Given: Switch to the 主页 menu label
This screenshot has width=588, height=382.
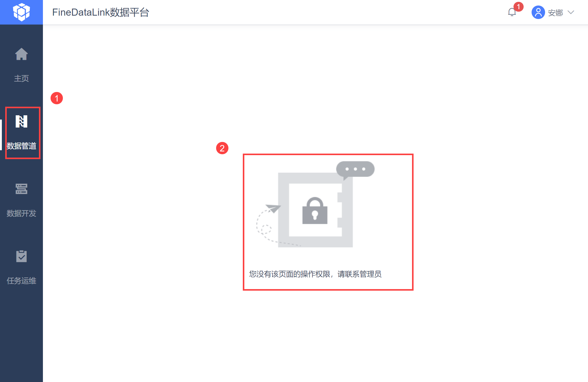Looking at the screenshot, I should pyautogui.click(x=21, y=78).
